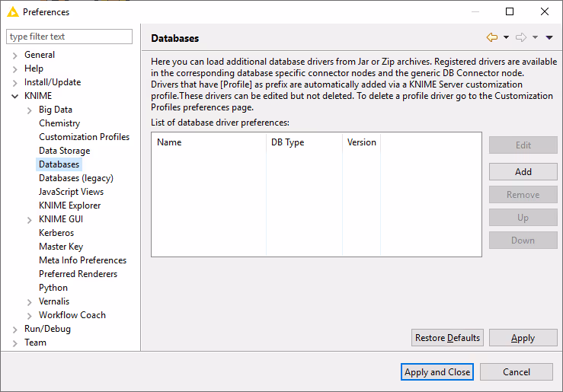Open the Python preferences page
This screenshot has width=563, height=392.
(x=53, y=288)
